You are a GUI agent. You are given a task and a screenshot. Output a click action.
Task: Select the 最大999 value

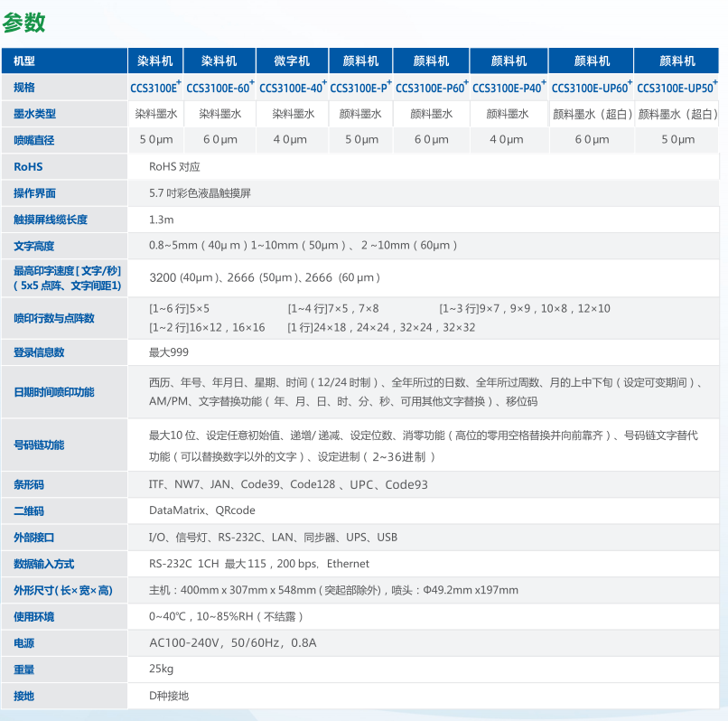pyautogui.click(x=169, y=352)
